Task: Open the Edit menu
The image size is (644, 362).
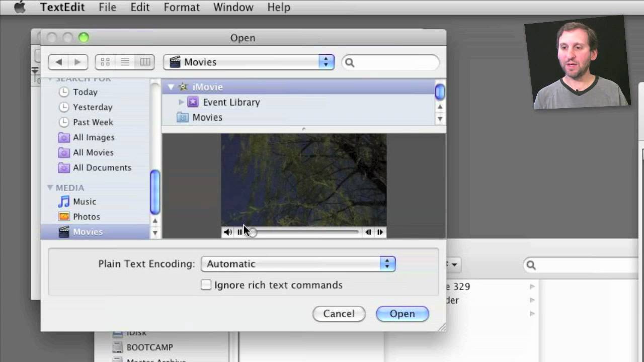Action: (x=140, y=8)
